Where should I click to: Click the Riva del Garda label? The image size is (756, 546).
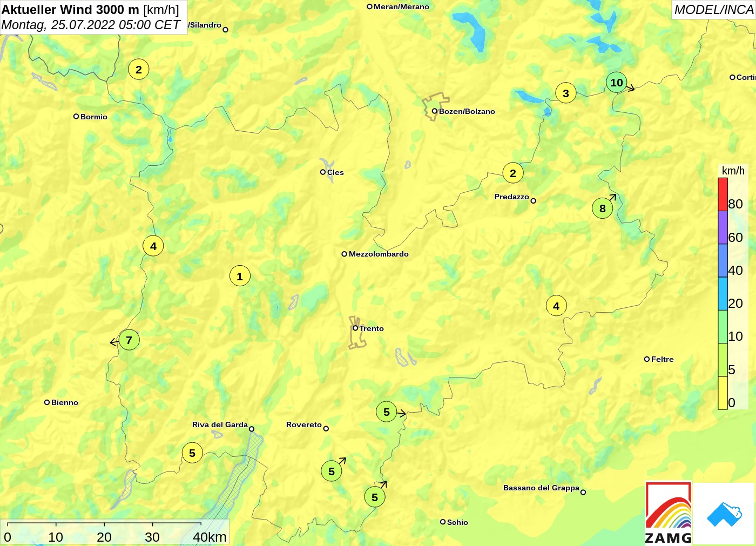pyautogui.click(x=220, y=424)
